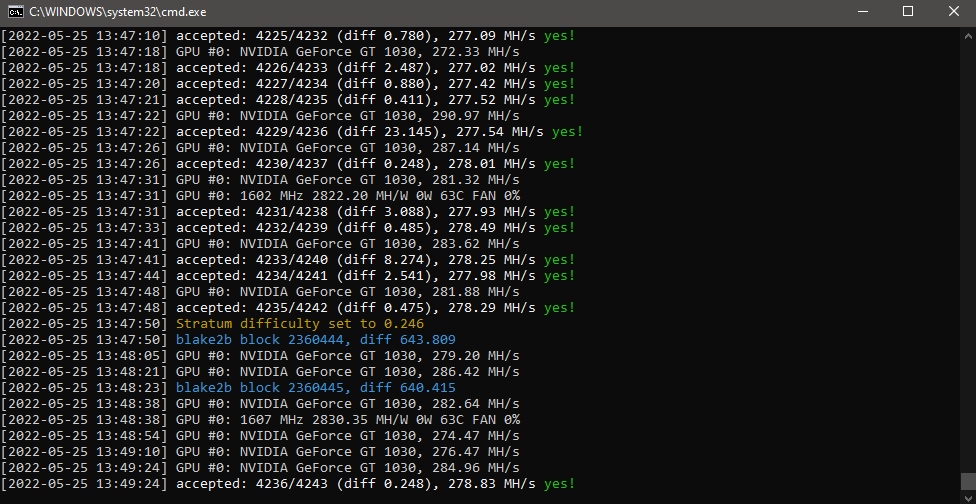Screen dimensions: 976x504
Task: Click the '1607 MHz 2830.35 MH/W' stats line
Action: pos(260,419)
